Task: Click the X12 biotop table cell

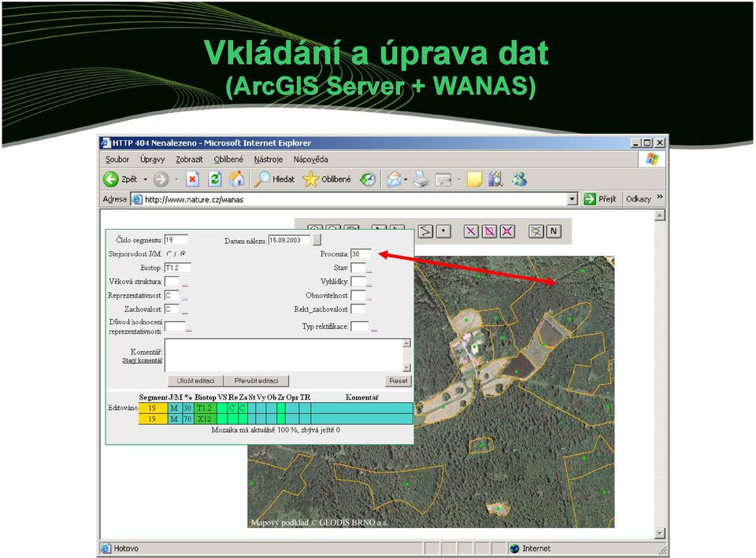Action: pos(205,419)
